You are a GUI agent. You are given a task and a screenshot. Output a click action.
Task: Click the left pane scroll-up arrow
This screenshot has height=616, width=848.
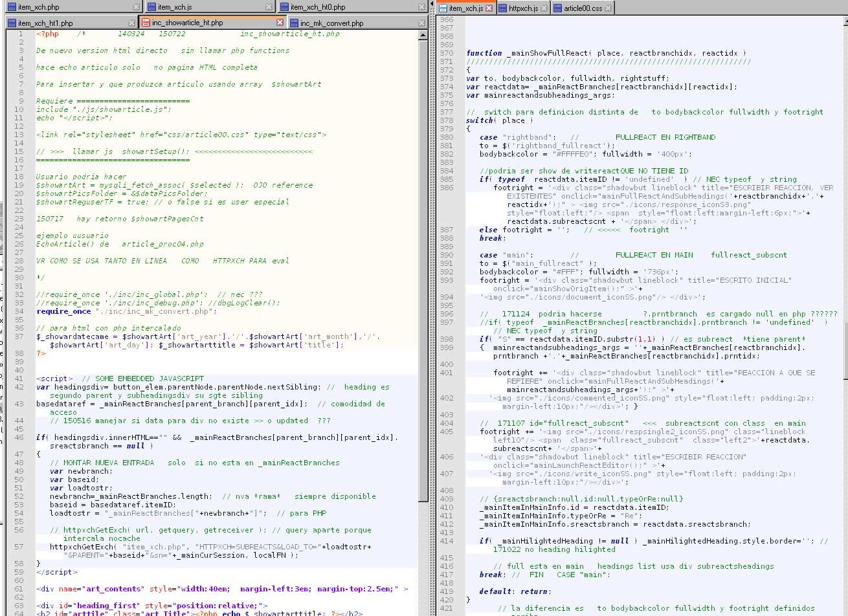(x=423, y=34)
